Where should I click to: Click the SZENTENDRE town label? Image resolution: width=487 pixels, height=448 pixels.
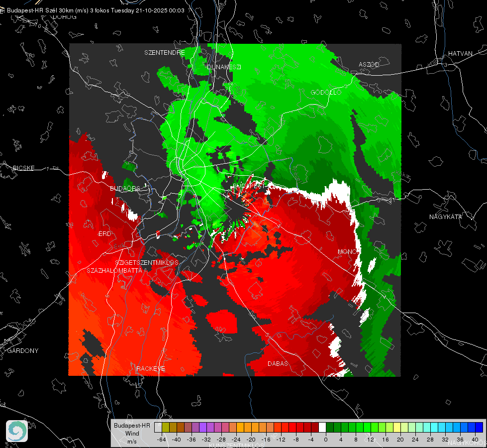[x=165, y=53]
